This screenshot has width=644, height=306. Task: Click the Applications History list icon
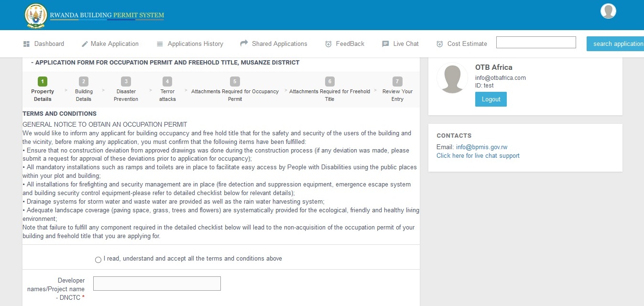coord(160,44)
